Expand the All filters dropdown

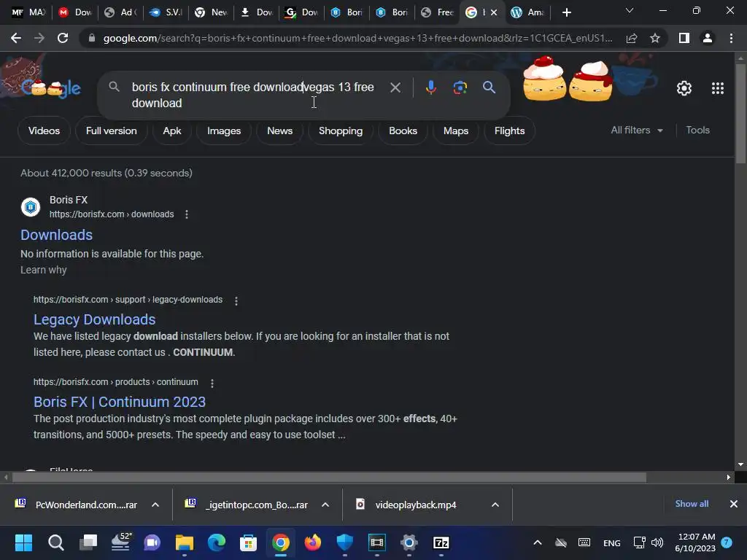click(636, 130)
